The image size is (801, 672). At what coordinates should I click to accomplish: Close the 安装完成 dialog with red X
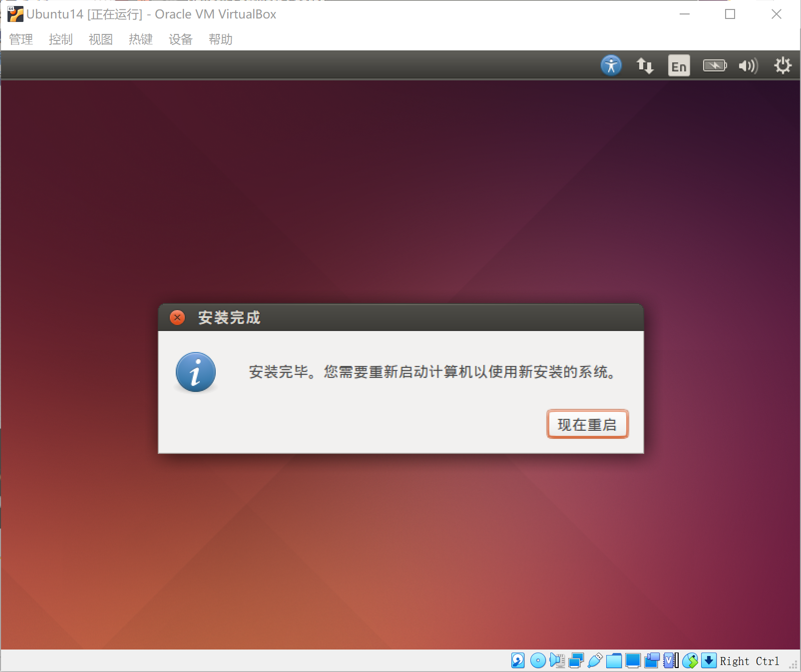[177, 318]
